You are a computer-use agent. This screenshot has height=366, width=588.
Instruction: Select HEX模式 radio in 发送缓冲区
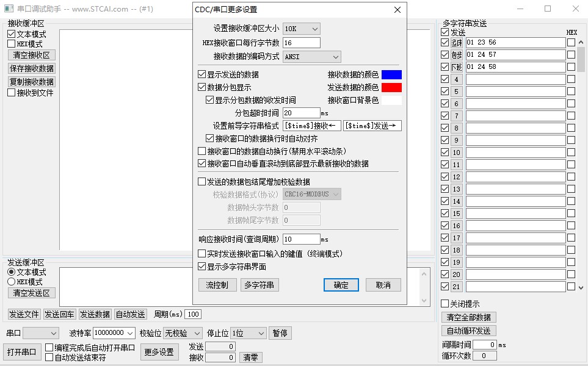coord(11,282)
